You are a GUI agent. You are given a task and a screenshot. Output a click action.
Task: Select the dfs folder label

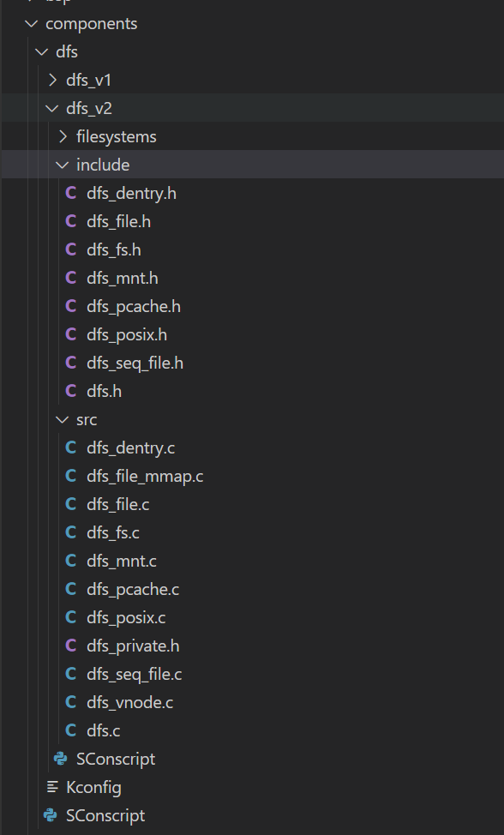(x=67, y=51)
